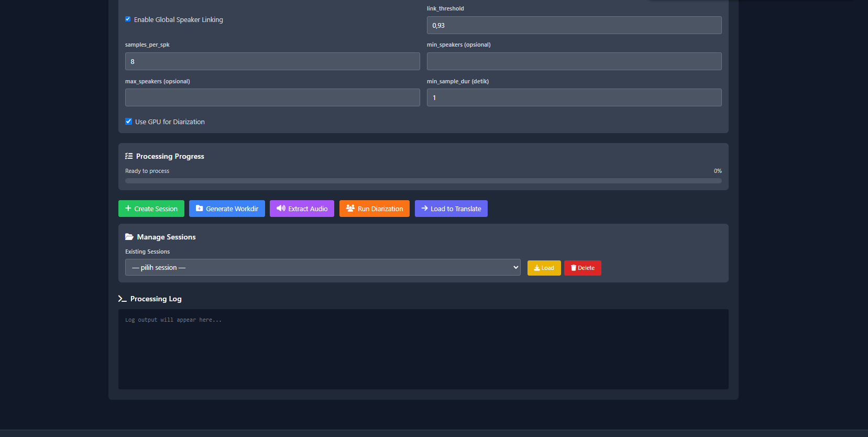Click the 'Manage Sessions' heading
This screenshot has height=437, width=868.
[x=166, y=237]
